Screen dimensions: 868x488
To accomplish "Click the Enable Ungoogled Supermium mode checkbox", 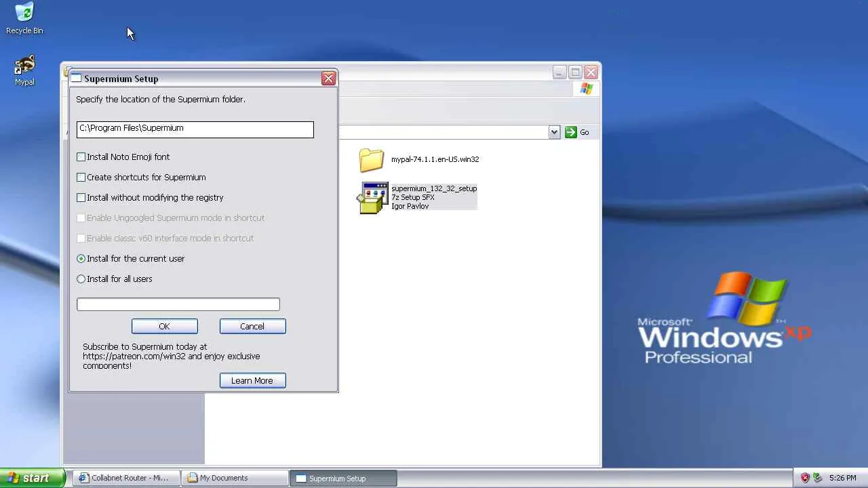I will point(81,218).
